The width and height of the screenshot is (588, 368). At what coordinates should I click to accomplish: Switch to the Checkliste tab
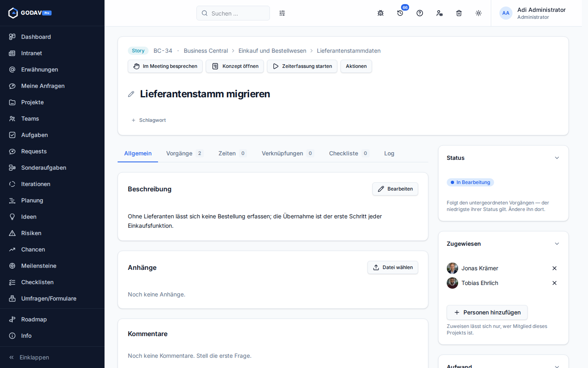click(x=349, y=153)
